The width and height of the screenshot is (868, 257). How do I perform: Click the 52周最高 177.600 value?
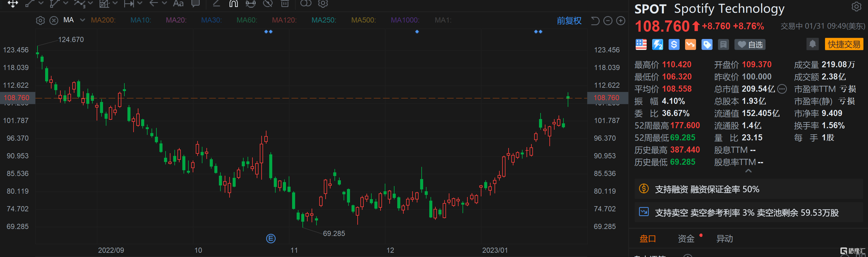coord(685,125)
